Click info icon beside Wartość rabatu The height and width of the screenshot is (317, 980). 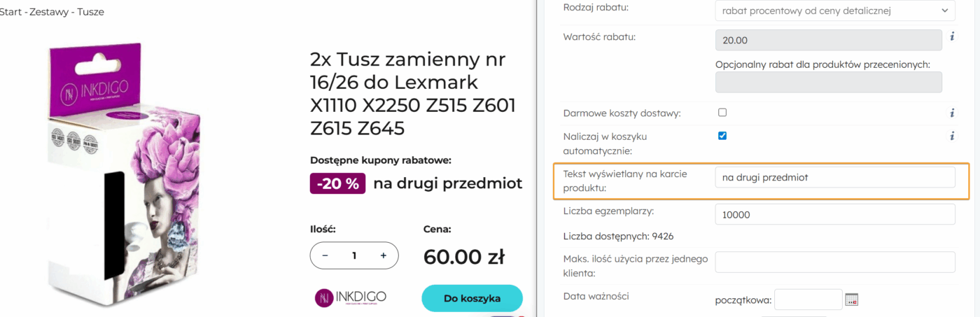click(x=952, y=36)
